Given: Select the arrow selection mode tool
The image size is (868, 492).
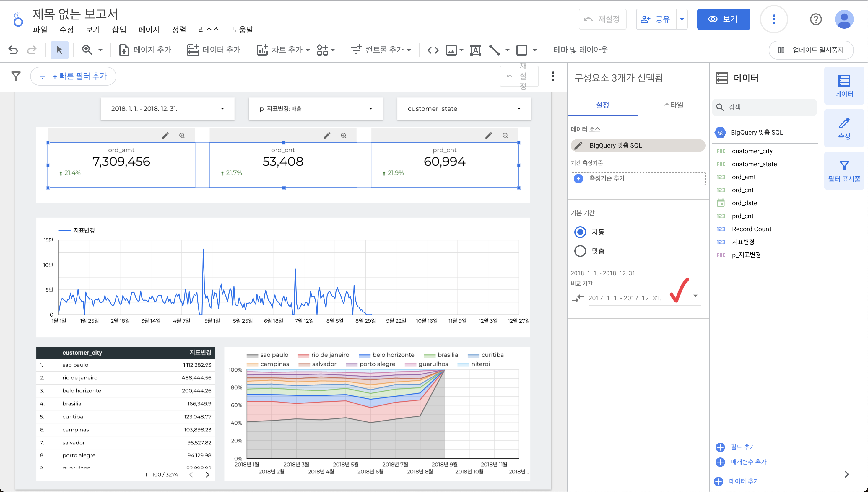Looking at the screenshot, I should (59, 50).
